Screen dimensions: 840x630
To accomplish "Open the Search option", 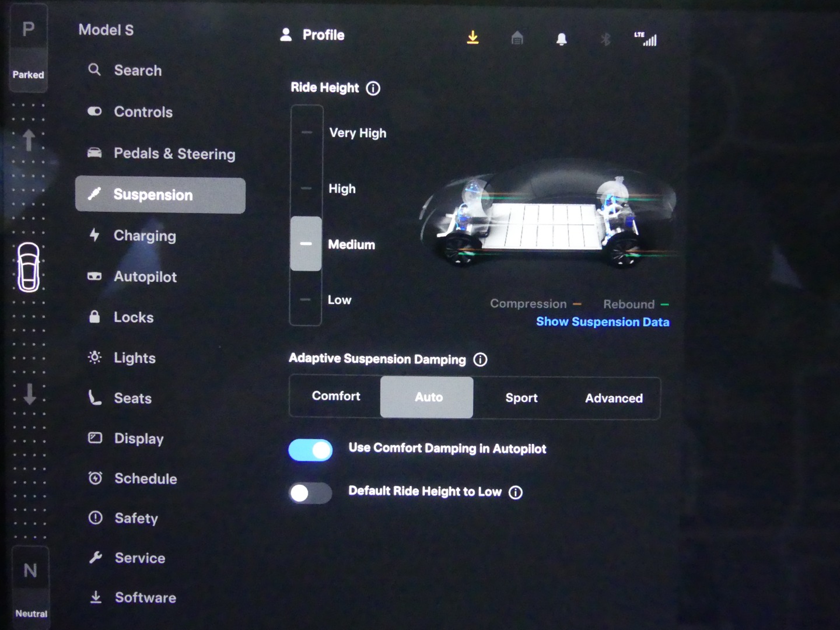I will click(x=137, y=71).
